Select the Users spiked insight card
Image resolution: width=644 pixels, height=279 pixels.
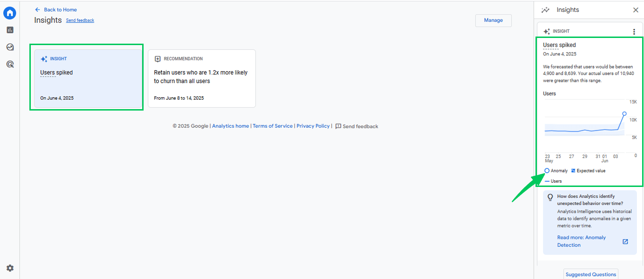(88, 79)
